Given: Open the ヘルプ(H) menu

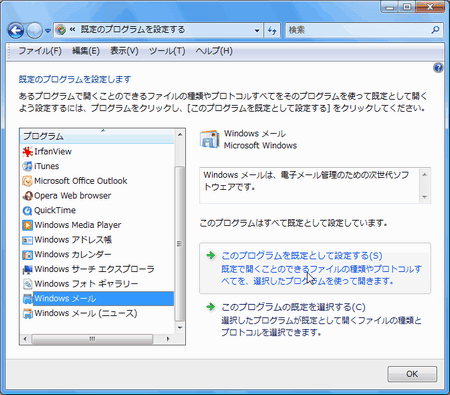Looking at the screenshot, I should pyautogui.click(x=214, y=51).
